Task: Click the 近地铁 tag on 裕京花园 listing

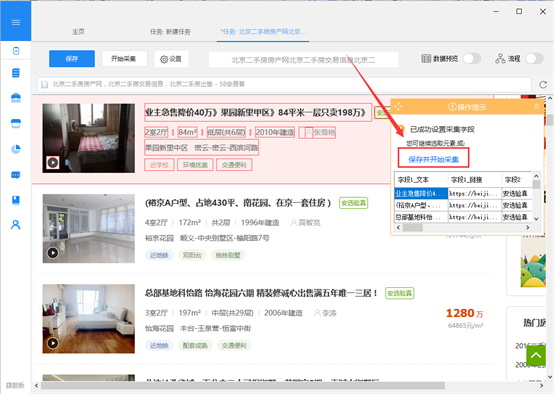Action: tap(159, 255)
